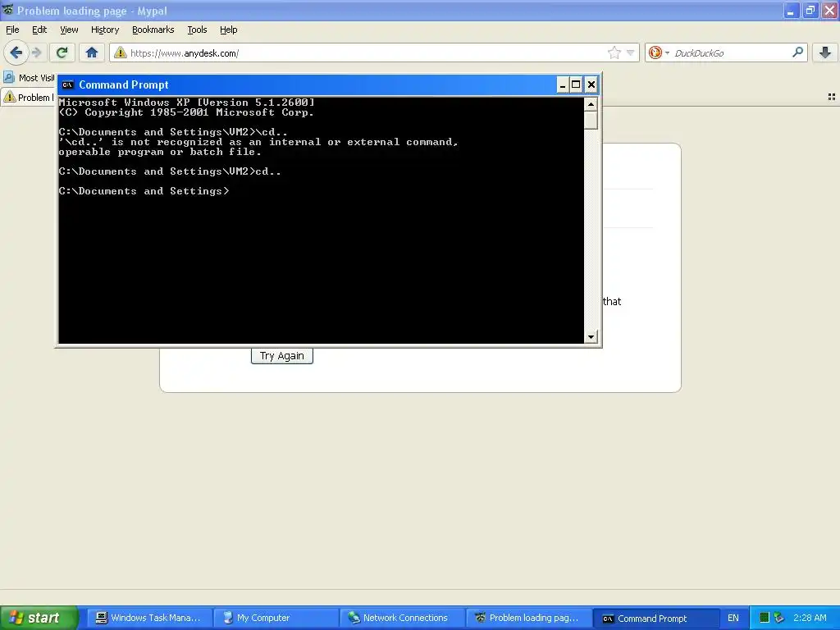This screenshot has height=630, width=840.
Task: Click the Command Prompt scroll up arrow
Action: point(591,104)
